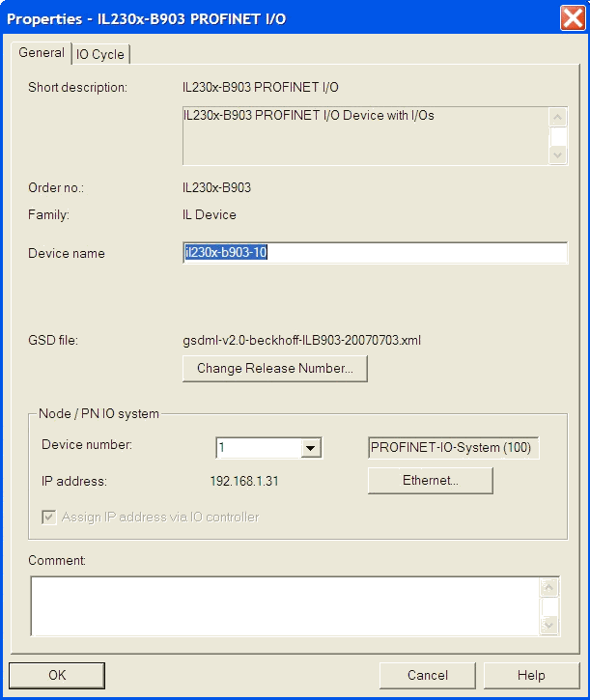Click the Comment box scroll up arrow
The image size is (590, 700).
point(548,587)
